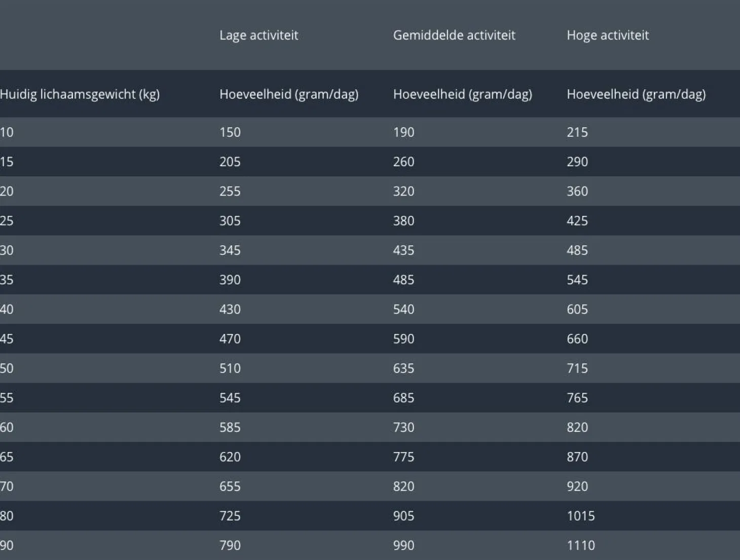Click the "Lage activiteit" column header
Image resolution: width=740 pixels, height=560 pixels.
coord(258,35)
